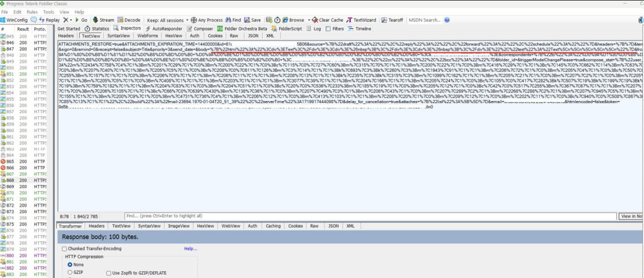Open the Help menu
644x278 pixels.
click(x=79, y=12)
